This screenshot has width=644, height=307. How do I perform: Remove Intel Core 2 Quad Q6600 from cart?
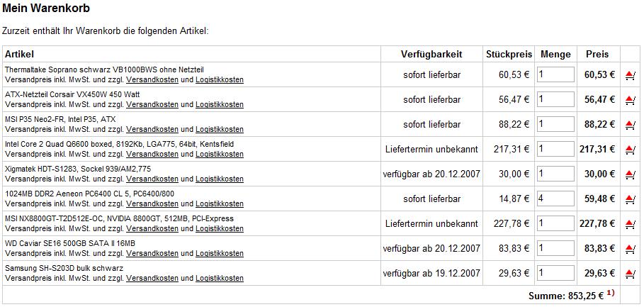coord(630,150)
